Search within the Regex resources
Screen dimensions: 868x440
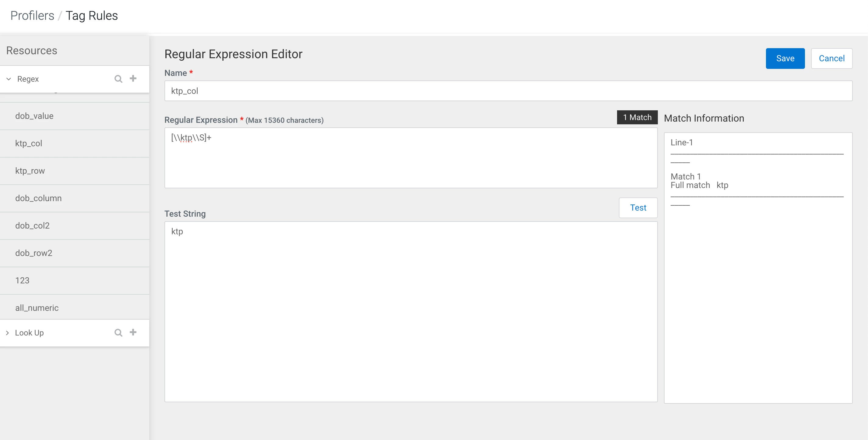click(118, 79)
